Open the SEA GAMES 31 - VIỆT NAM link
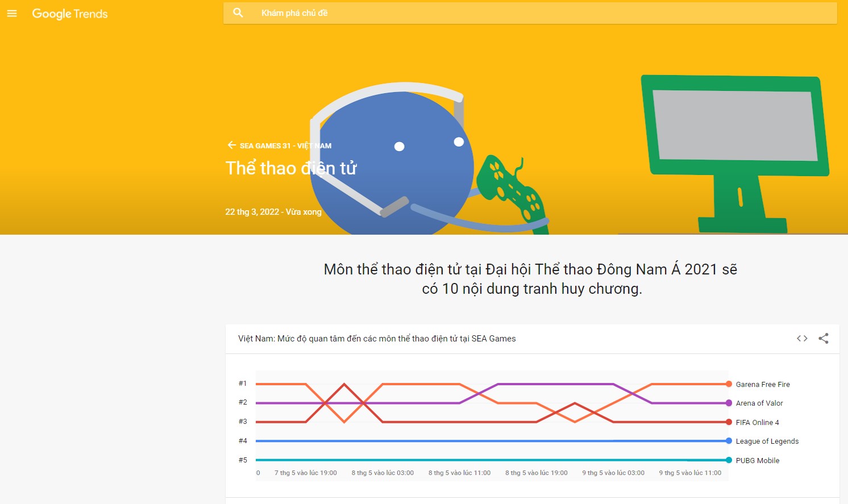The height and width of the screenshot is (504, 848). pos(285,145)
